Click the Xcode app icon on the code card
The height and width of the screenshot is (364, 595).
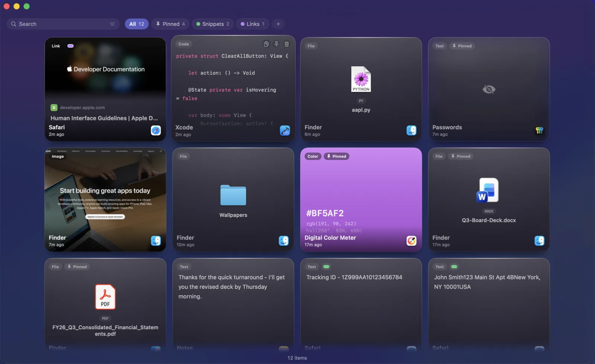tap(285, 131)
